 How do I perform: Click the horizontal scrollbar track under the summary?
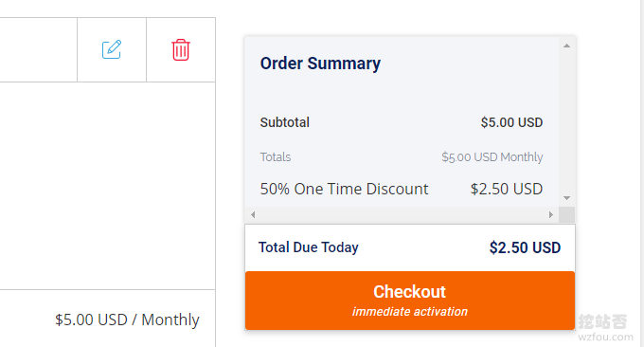click(402, 214)
